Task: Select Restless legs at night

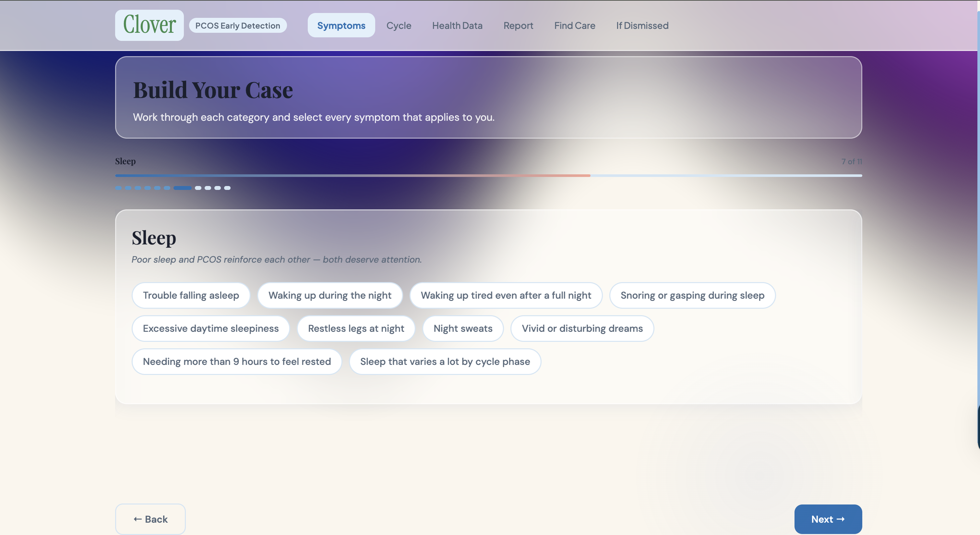Action: [356, 328]
